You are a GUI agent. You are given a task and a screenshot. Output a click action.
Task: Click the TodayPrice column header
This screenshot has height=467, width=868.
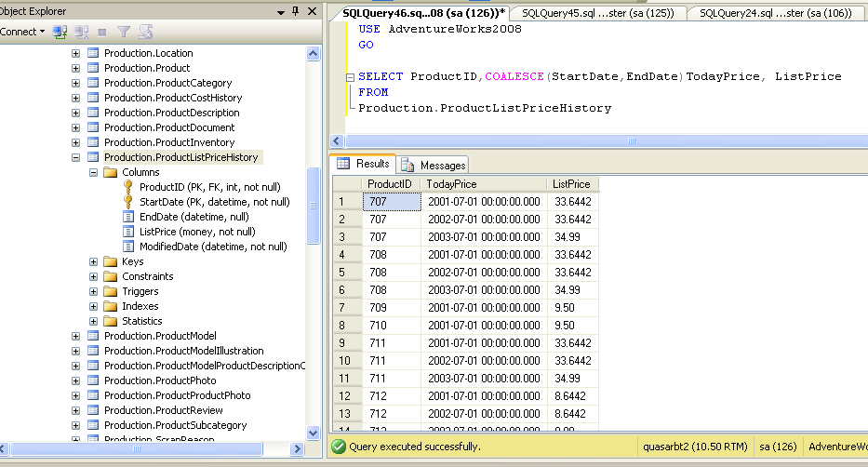tap(484, 184)
